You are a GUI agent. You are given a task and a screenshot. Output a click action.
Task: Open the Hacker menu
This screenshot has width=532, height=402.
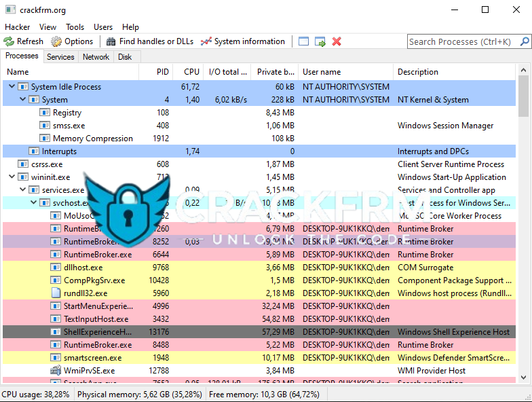[x=18, y=27]
